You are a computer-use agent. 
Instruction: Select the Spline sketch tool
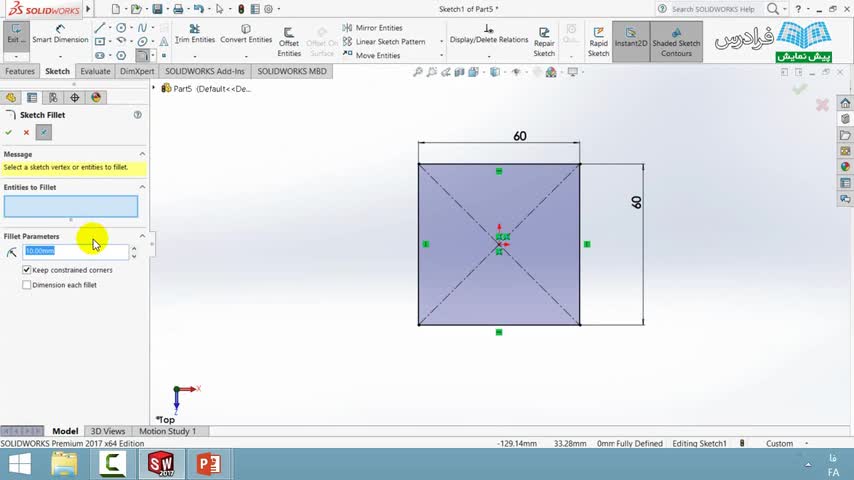pyautogui.click(x=142, y=28)
